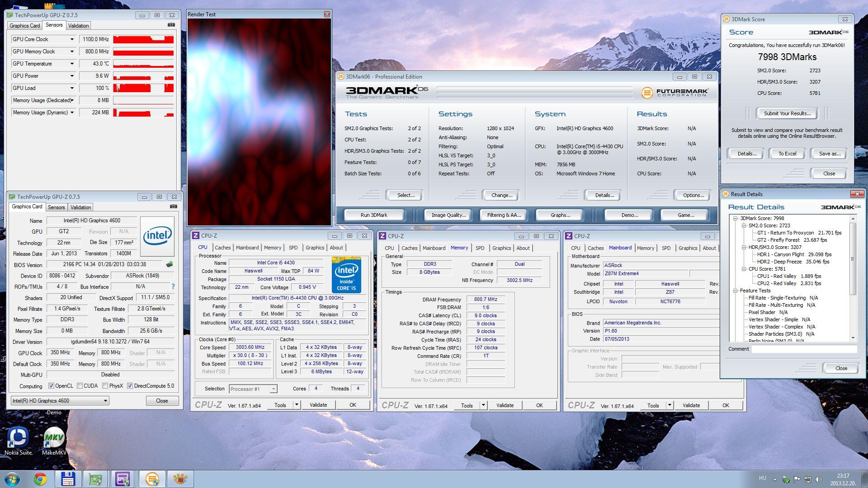Click the green shield tray icon
The width and height of the screenshot is (868, 488).
(786, 479)
